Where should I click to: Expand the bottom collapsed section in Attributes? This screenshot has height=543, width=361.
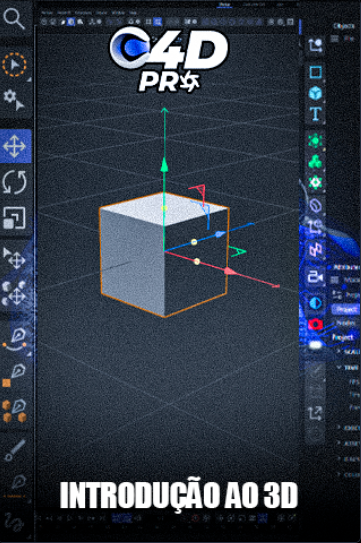click(340, 474)
